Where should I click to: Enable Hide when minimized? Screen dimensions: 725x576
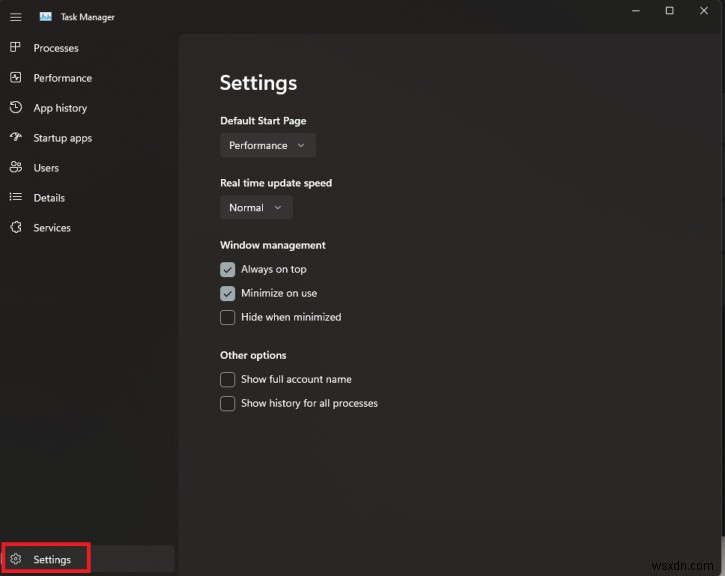(227, 318)
